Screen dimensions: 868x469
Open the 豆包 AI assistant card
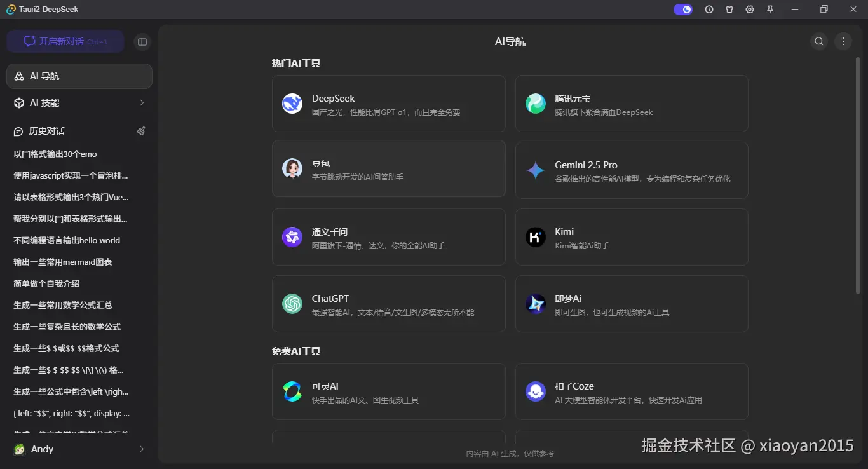[x=388, y=168]
